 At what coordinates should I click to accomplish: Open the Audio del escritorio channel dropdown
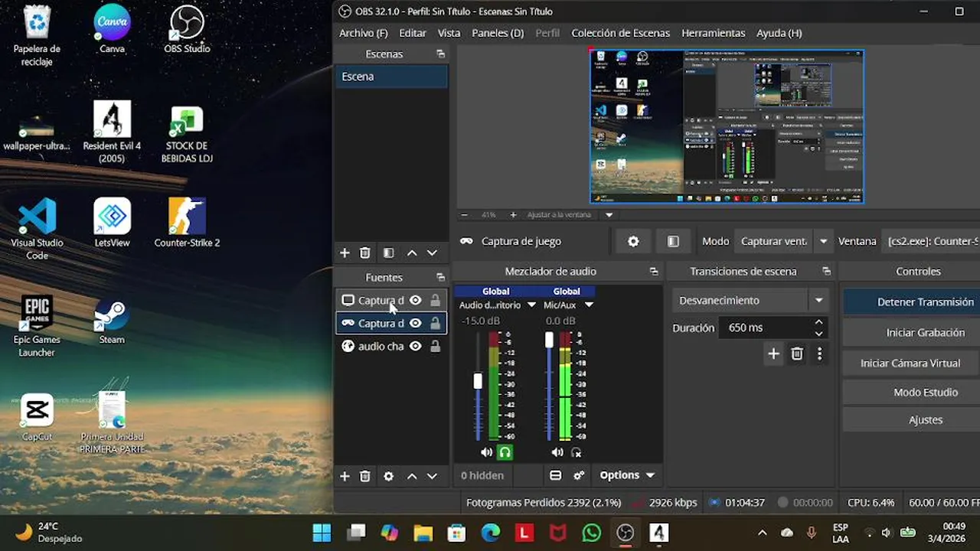click(531, 305)
